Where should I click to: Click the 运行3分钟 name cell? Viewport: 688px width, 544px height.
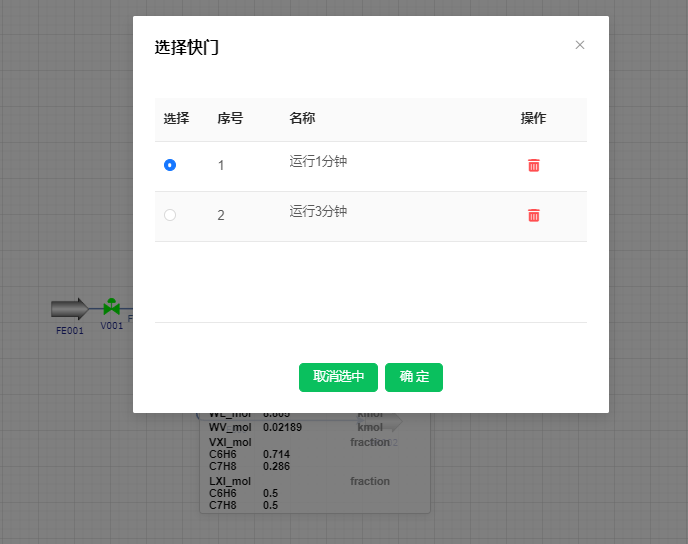(x=318, y=211)
